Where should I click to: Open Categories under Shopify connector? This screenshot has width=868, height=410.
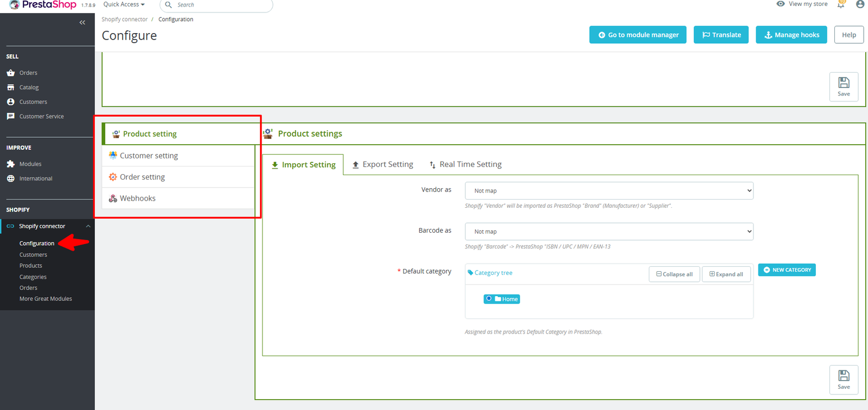tap(33, 277)
